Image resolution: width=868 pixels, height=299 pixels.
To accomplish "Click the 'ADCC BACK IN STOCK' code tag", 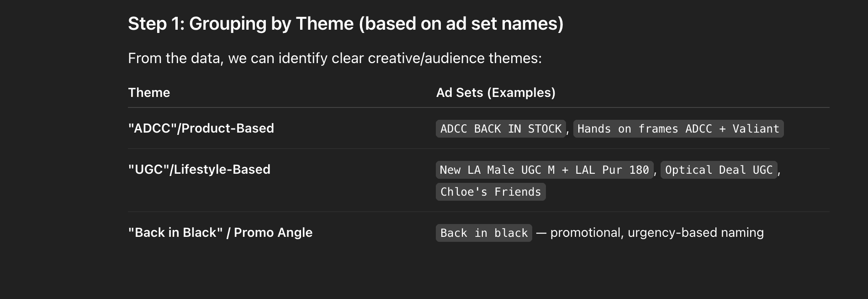I will pos(501,129).
